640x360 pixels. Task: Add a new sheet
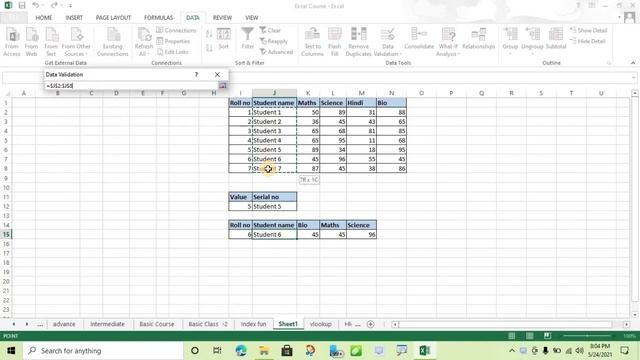[371, 324]
